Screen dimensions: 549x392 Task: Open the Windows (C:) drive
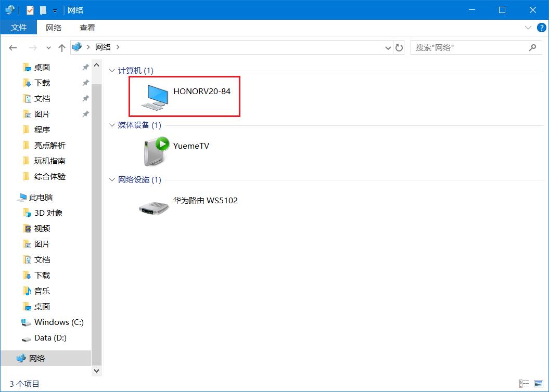(59, 322)
